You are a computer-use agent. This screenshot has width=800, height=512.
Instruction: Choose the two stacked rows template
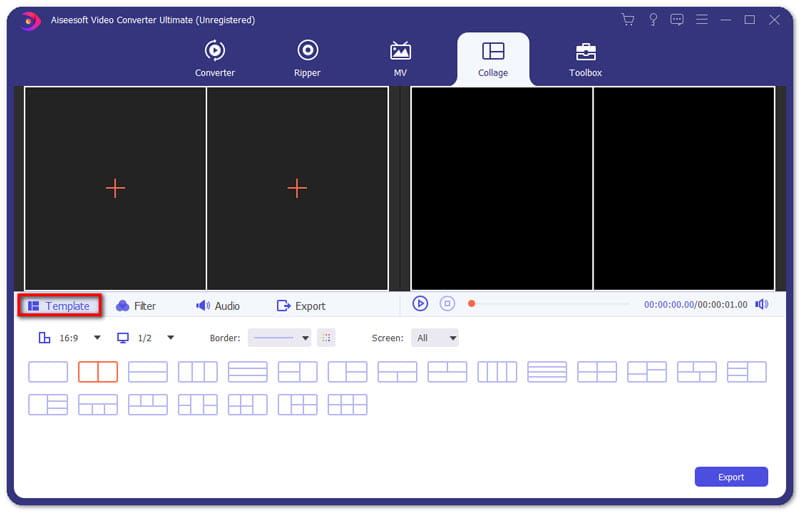coord(148,372)
